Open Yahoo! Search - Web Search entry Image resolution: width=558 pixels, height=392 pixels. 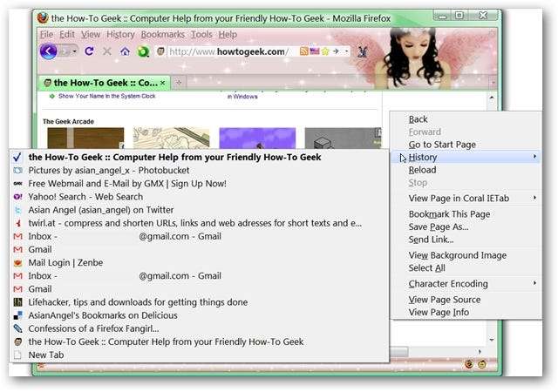200,197
